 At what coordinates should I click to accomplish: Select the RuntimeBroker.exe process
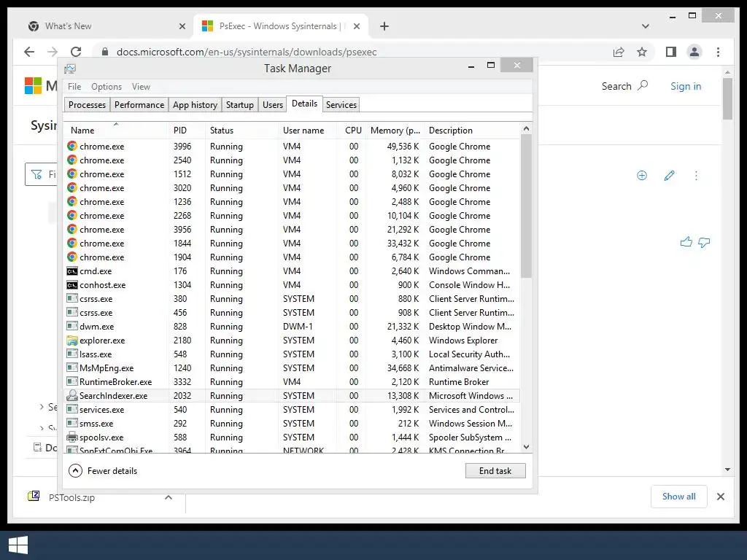coord(292,382)
